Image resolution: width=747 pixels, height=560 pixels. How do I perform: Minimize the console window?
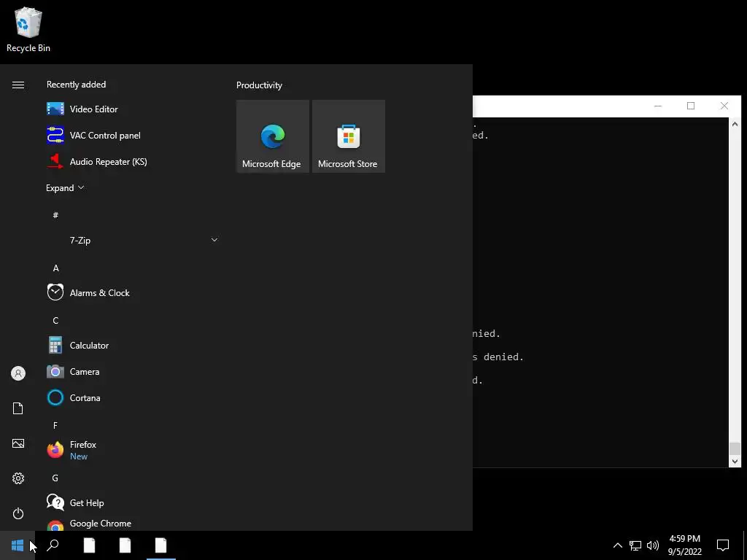(658, 106)
